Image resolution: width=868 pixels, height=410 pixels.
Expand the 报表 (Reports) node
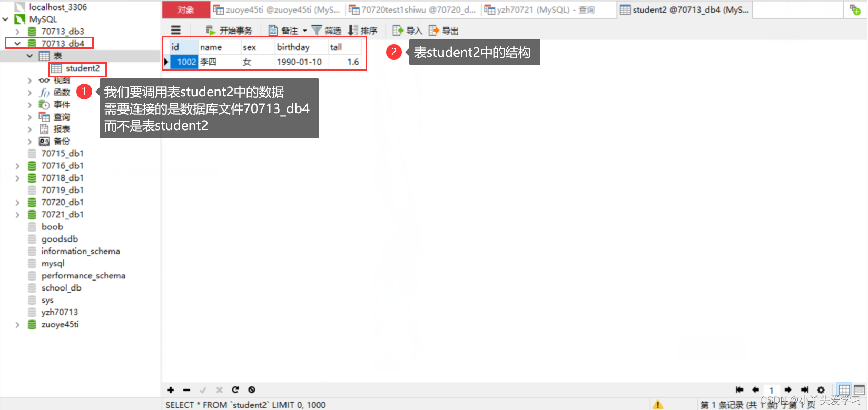pos(29,129)
